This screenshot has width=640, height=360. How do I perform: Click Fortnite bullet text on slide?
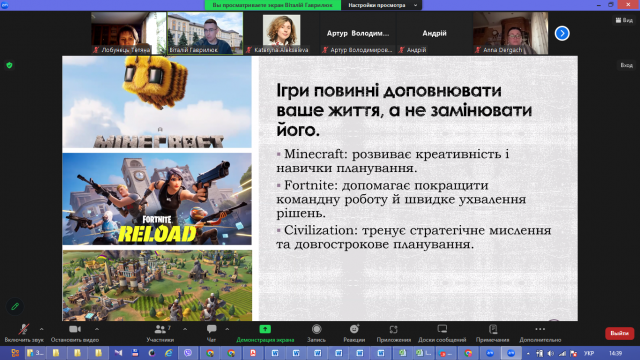click(x=401, y=199)
